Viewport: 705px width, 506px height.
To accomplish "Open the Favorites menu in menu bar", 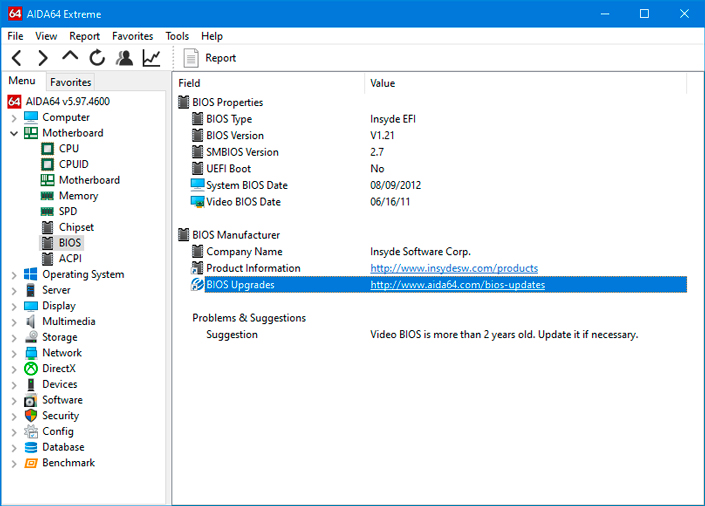I will (x=133, y=36).
